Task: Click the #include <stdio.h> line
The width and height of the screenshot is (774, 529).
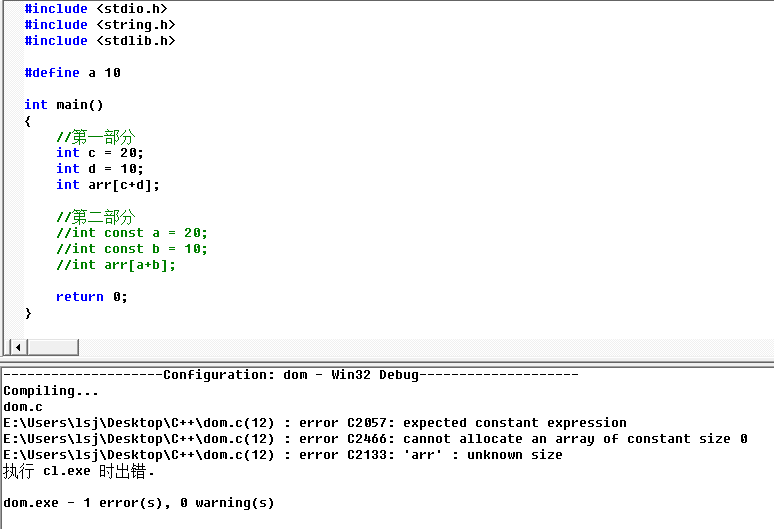Action: (x=96, y=9)
